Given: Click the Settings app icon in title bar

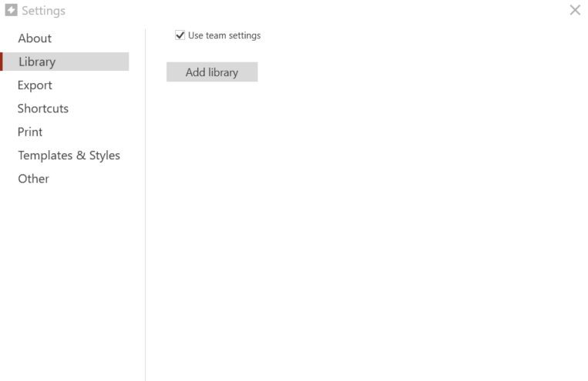Looking at the screenshot, I should [x=11, y=10].
